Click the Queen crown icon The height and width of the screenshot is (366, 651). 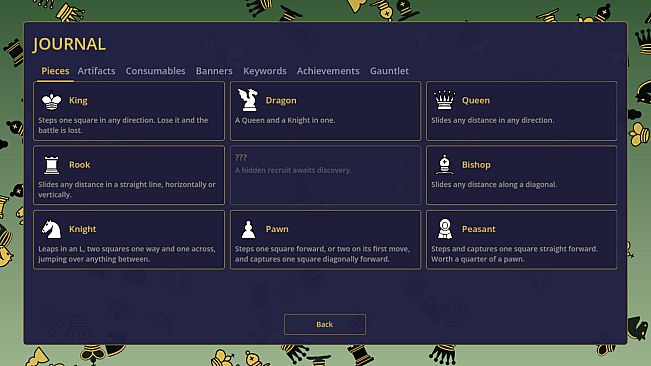[x=444, y=100]
